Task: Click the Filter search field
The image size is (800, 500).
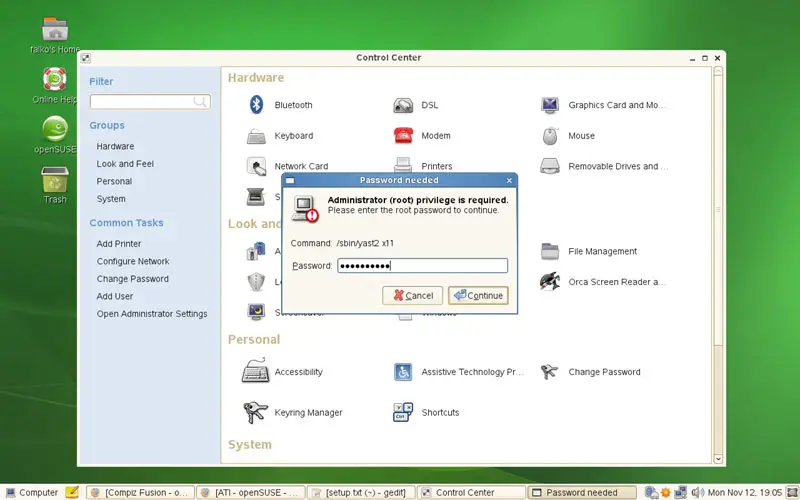Action: [x=150, y=102]
